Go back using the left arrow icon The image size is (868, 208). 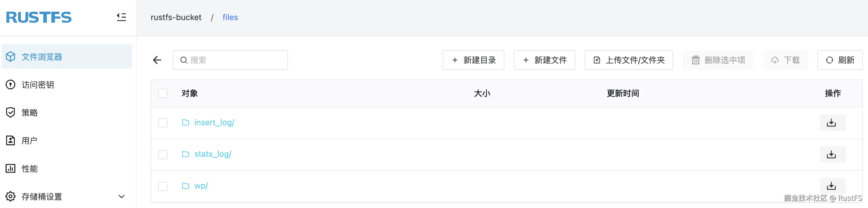click(x=157, y=60)
